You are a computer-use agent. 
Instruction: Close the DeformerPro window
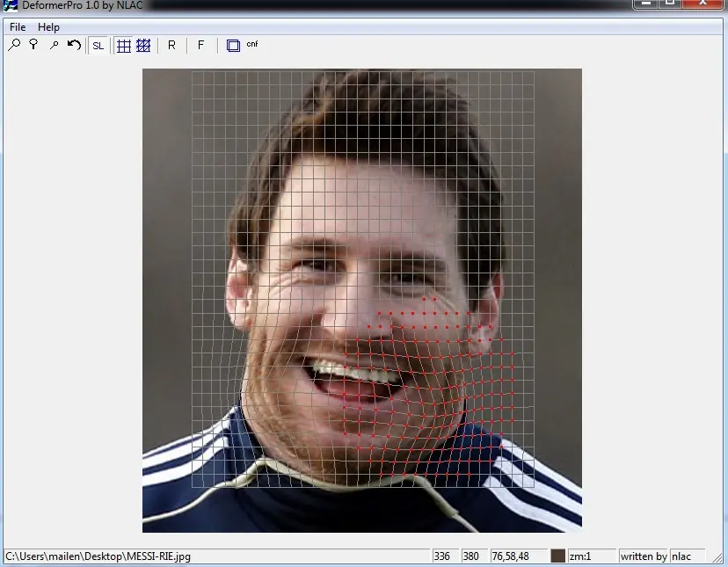tap(703, 3)
